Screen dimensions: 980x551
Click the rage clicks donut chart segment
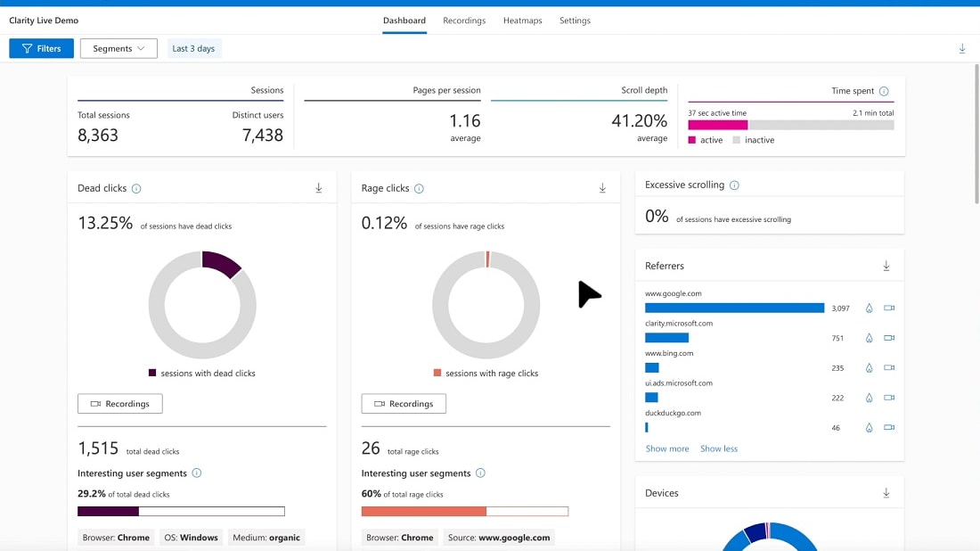(487, 259)
